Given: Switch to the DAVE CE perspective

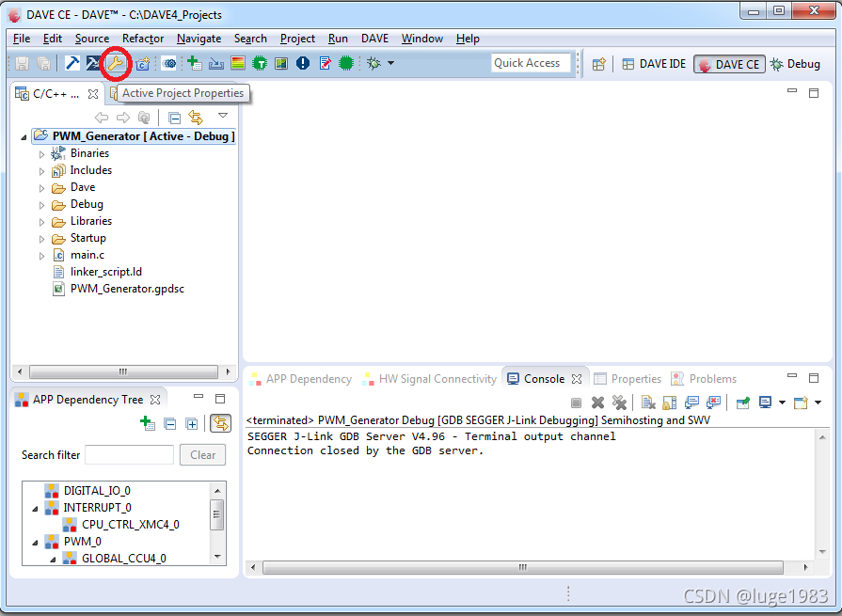Looking at the screenshot, I should pos(729,64).
